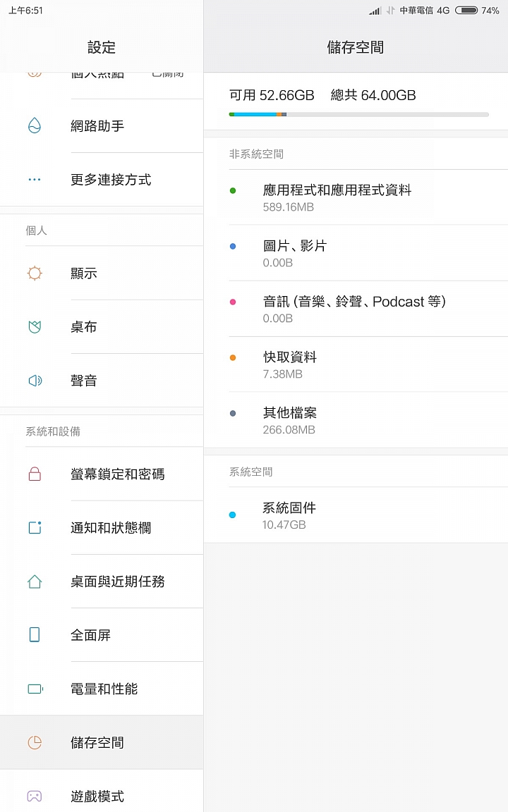Tap the speaker icon next to 聲音

coord(35,381)
